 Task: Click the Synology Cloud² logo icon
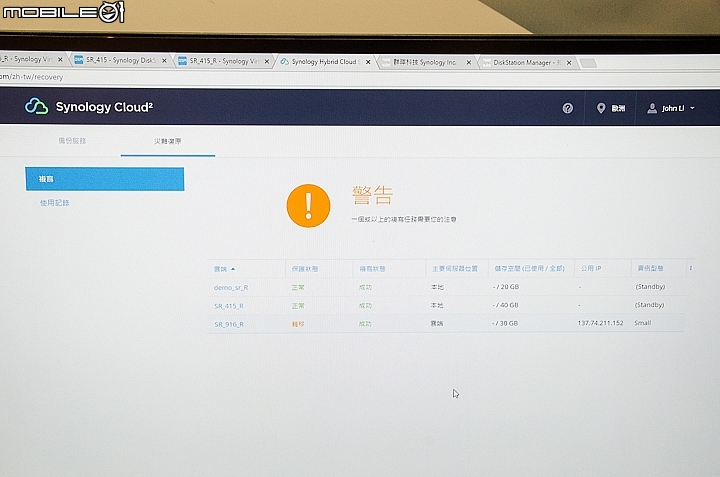click(36, 107)
